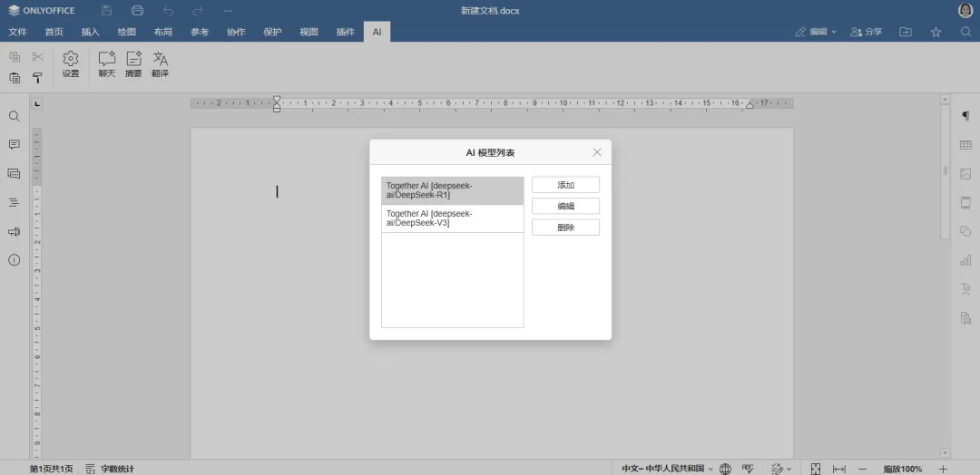Viewport: 980px width, 475px height.
Task: Toggle spell checking in status bar
Action: pos(748,468)
